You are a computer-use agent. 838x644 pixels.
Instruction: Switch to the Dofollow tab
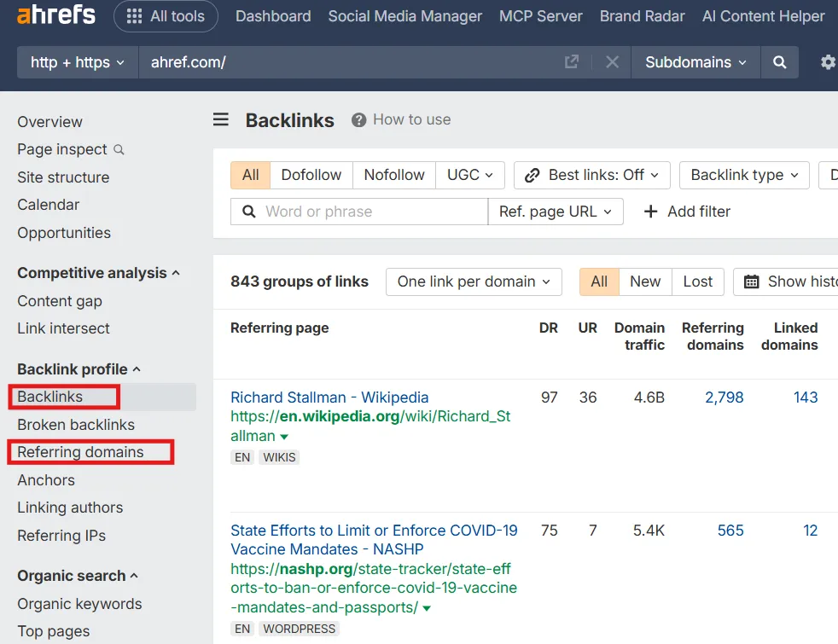[311, 175]
